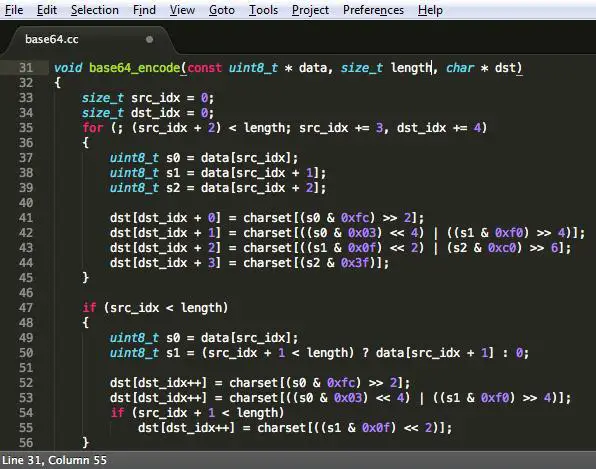
Task: Click the closing brace on line 45
Action: coord(86,277)
